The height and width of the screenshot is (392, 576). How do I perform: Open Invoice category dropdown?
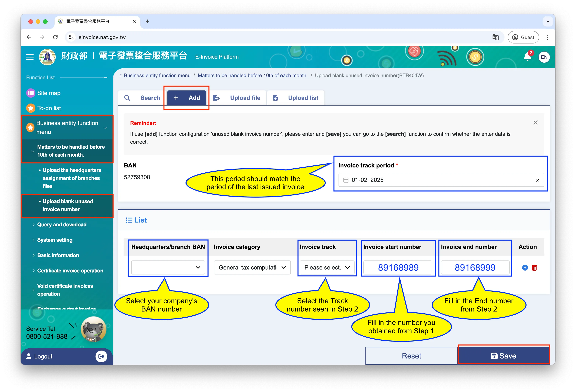click(252, 267)
